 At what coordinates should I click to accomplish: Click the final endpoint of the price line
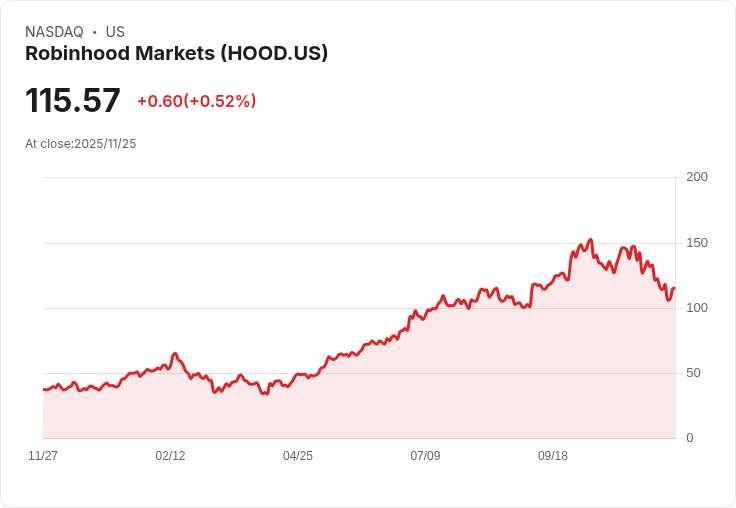tap(674, 288)
